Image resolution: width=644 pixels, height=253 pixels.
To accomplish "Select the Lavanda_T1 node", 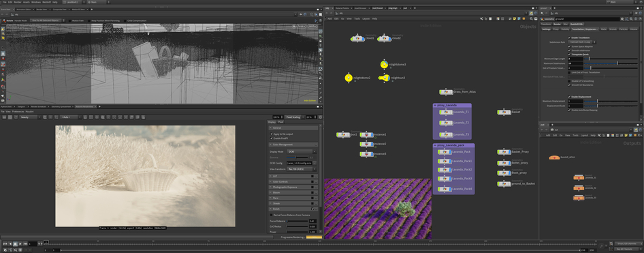I will tap(446, 112).
